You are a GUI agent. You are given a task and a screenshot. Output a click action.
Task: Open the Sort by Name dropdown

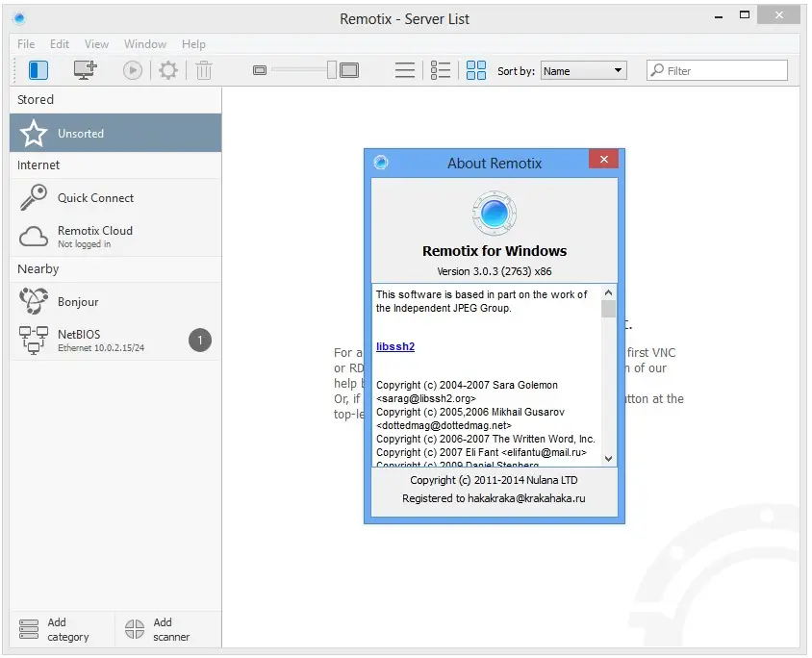(584, 71)
